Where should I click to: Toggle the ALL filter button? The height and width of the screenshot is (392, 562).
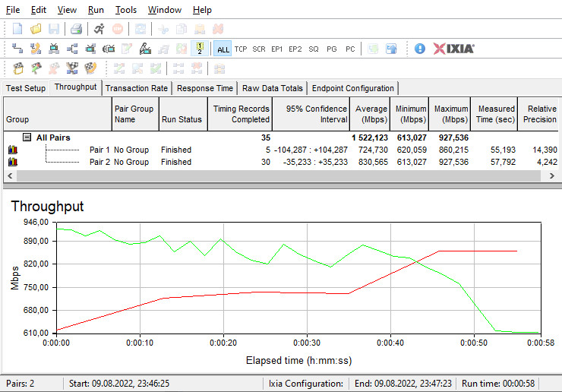[x=223, y=49]
